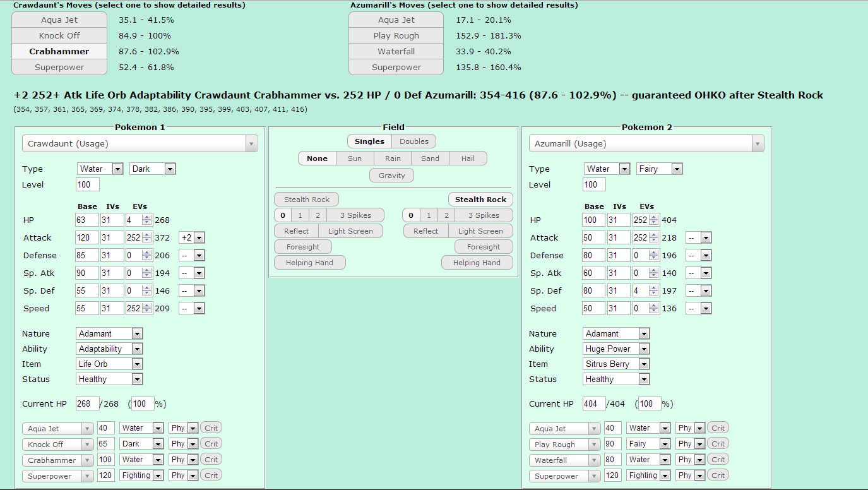868x490 pixels.
Task: Switch the field format to Doubles
Action: pyautogui.click(x=414, y=141)
